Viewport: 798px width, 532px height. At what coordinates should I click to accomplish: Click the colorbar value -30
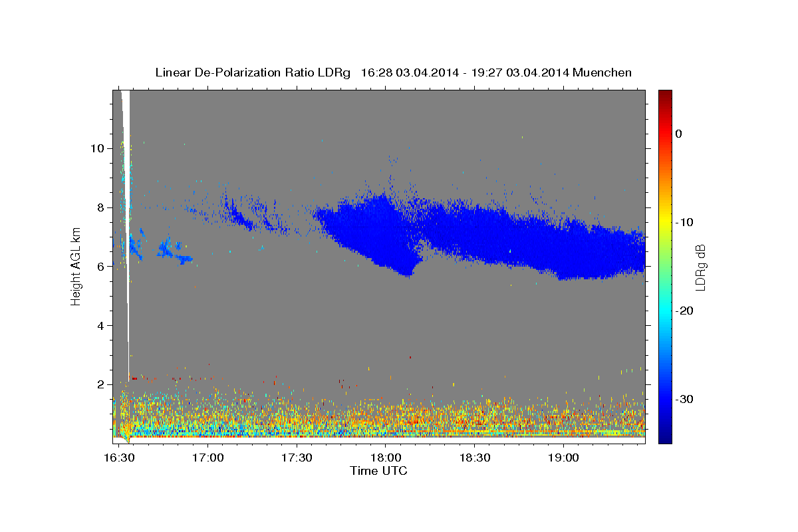tap(685, 399)
